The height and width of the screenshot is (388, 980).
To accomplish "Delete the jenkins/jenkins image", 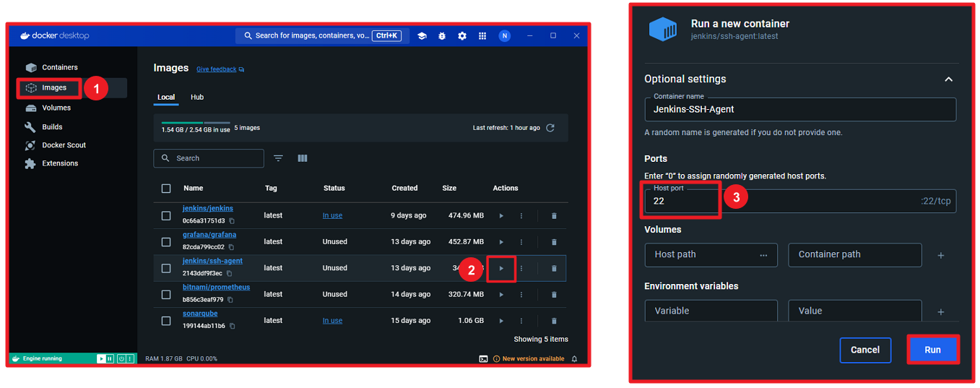I will coord(554,216).
